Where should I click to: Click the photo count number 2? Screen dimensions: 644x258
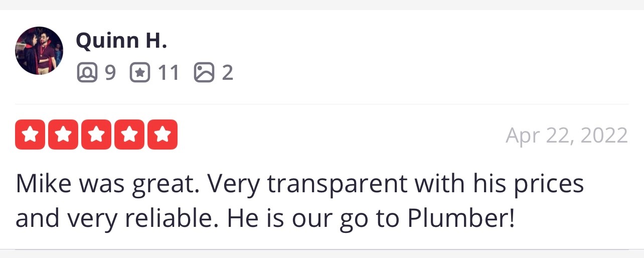227,73
